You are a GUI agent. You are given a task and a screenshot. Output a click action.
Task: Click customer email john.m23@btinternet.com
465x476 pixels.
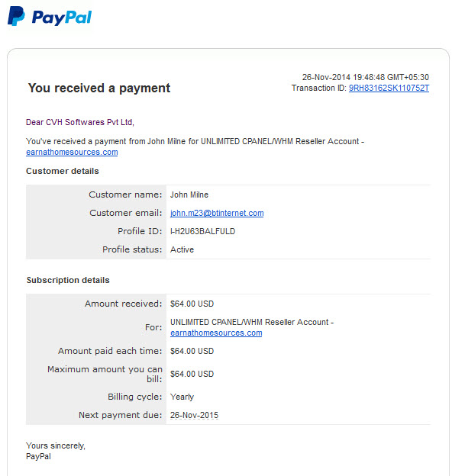[x=217, y=213]
